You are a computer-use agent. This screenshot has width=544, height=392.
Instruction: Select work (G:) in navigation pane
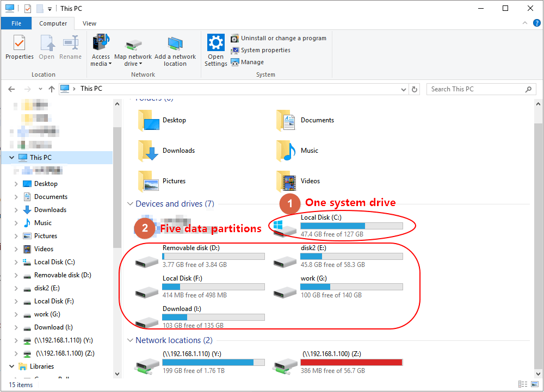tap(47, 314)
